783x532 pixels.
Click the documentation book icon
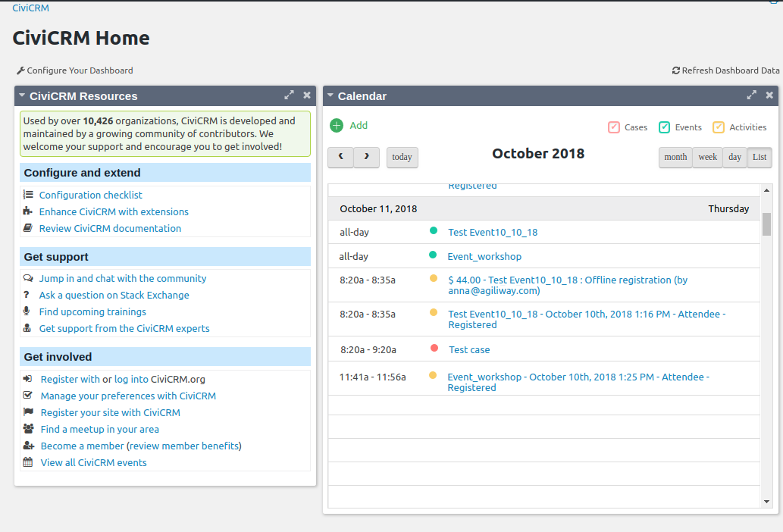[x=27, y=228]
